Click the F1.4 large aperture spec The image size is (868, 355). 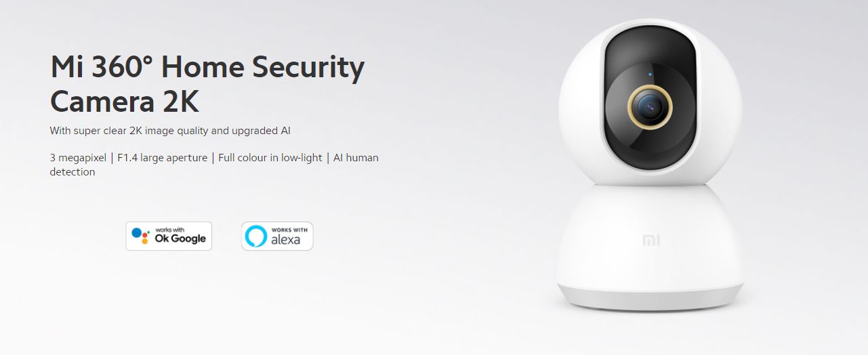[x=162, y=158]
